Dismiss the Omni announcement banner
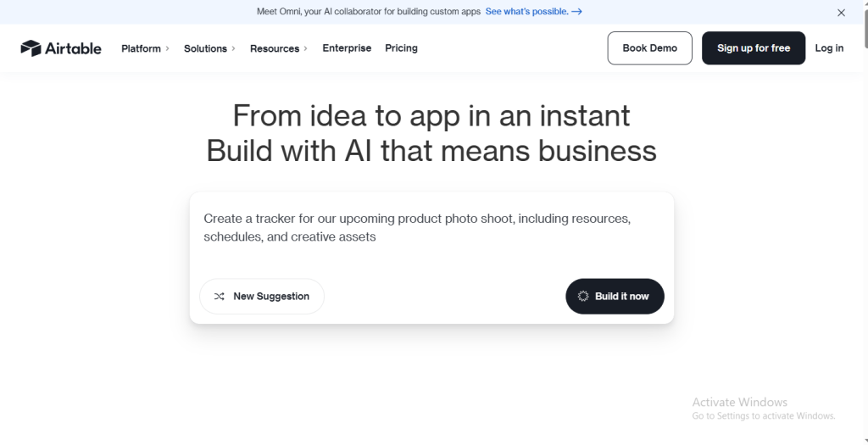This screenshot has width=868, height=445. tap(841, 13)
